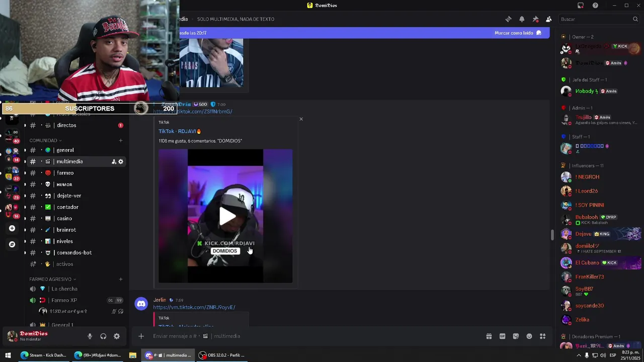The image size is (644, 362).
Task: Edit multimedia channel settings gear
Action: pyautogui.click(x=121, y=161)
